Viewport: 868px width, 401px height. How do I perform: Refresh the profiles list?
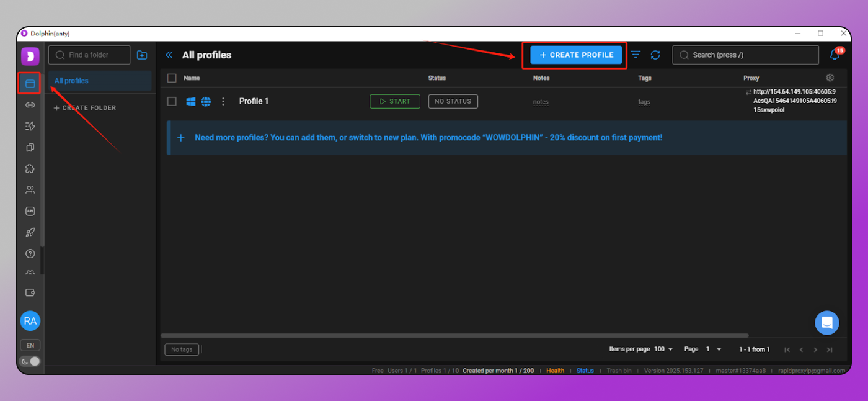click(x=655, y=55)
